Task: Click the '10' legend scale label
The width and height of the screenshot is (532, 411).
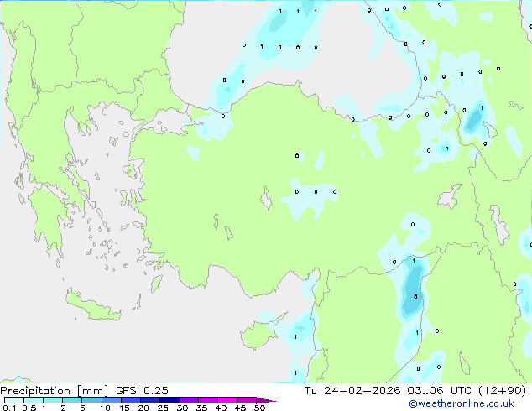Action: 105,408
